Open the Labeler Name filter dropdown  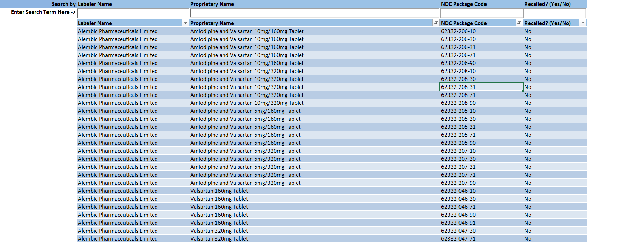pos(185,23)
